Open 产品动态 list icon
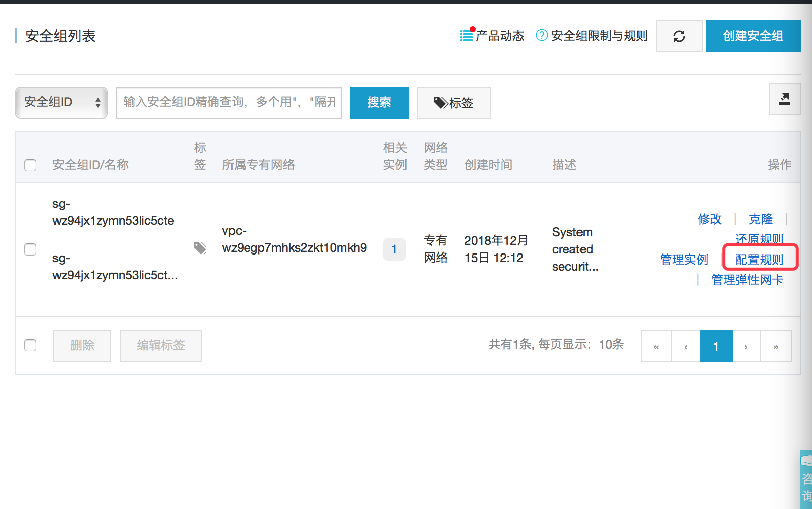The image size is (812, 509). [467, 36]
